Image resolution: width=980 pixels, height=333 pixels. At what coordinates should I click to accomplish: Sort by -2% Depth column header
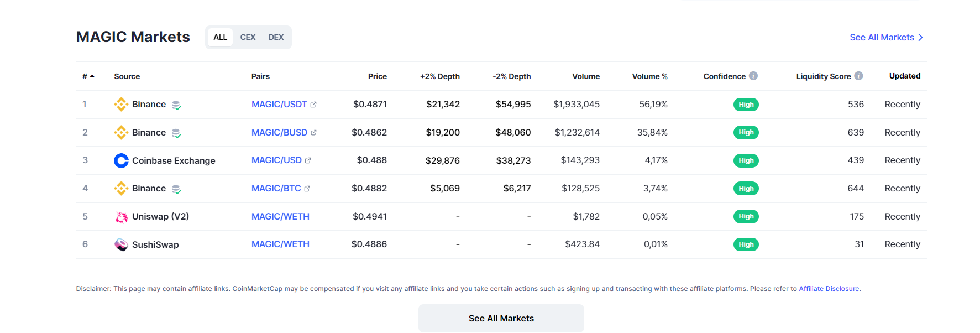tap(512, 76)
